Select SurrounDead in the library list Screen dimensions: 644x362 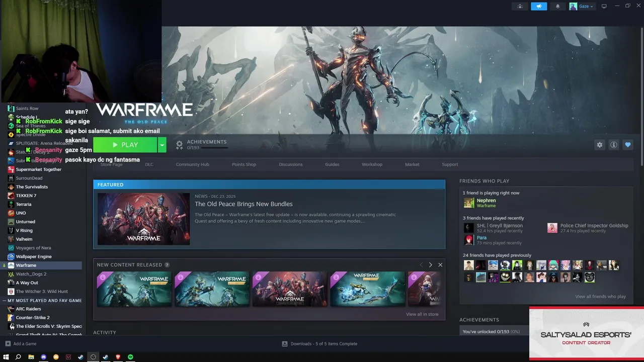(x=29, y=178)
